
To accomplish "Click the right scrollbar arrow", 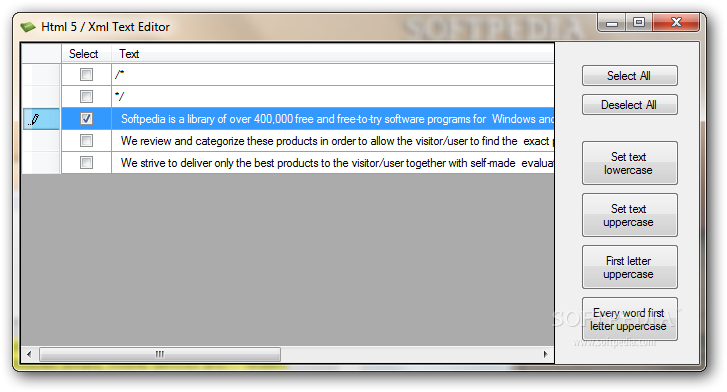I will (546, 354).
